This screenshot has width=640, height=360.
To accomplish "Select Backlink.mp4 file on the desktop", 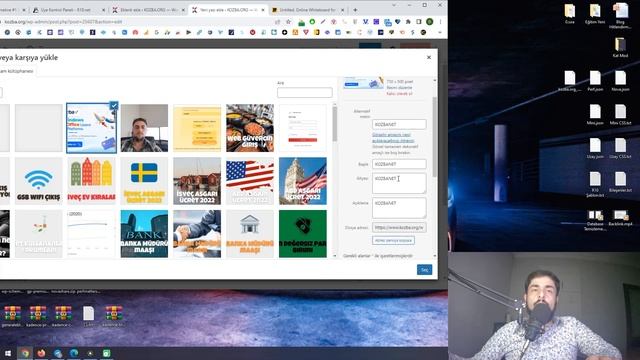I will point(620,218).
